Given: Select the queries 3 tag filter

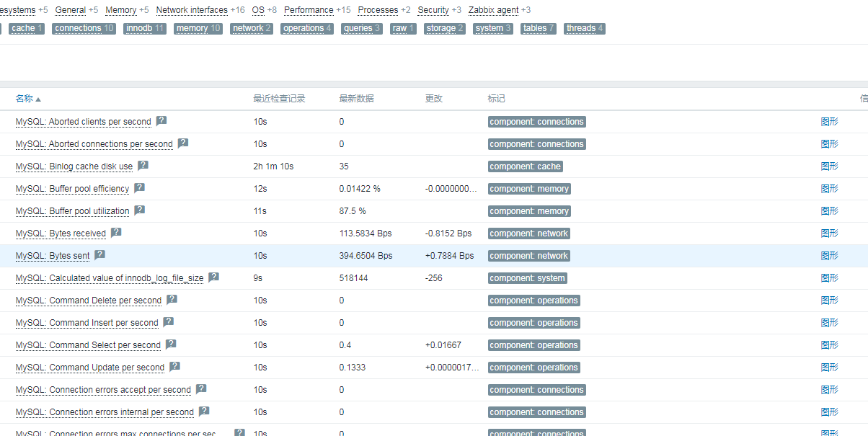Looking at the screenshot, I should point(362,28).
